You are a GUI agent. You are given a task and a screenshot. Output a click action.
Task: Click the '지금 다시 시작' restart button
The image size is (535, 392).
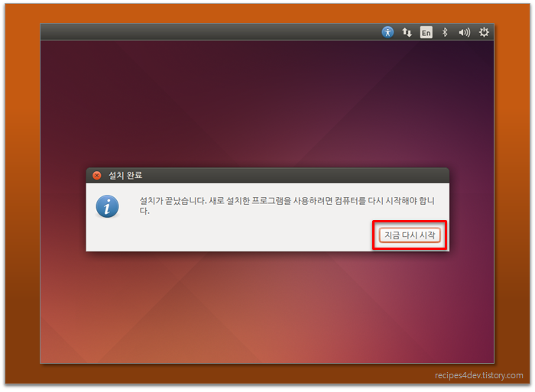(x=410, y=235)
